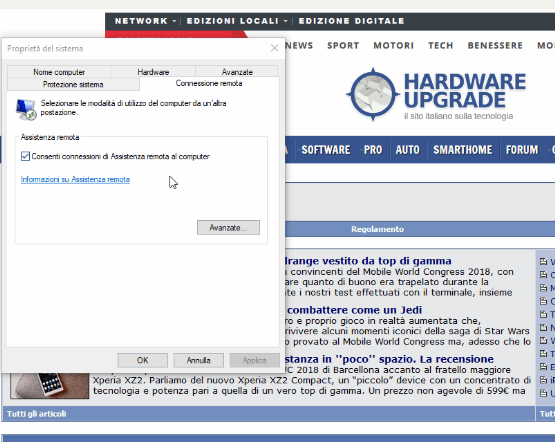Click the Annulla button
The height and width of the screenshot is (442, 555).
click(199, 360)
